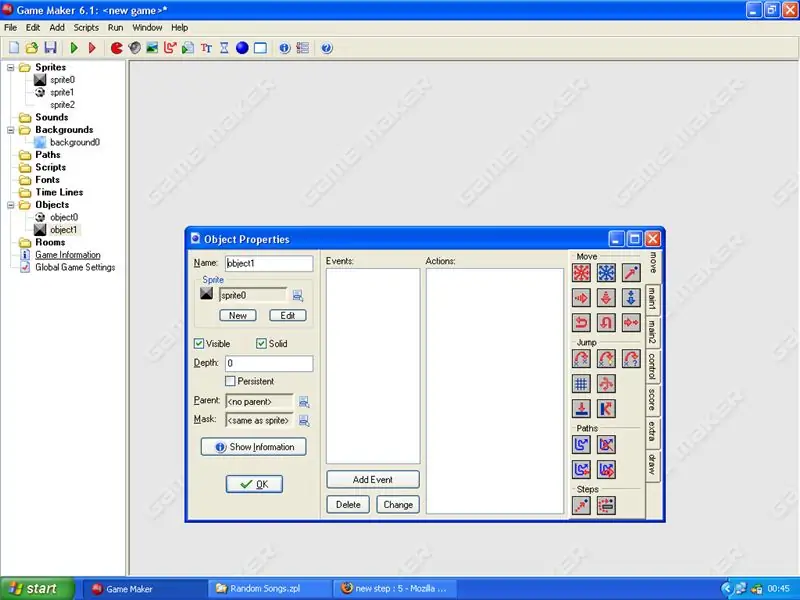Select the set path for instance action

click(x=581, y=445)
